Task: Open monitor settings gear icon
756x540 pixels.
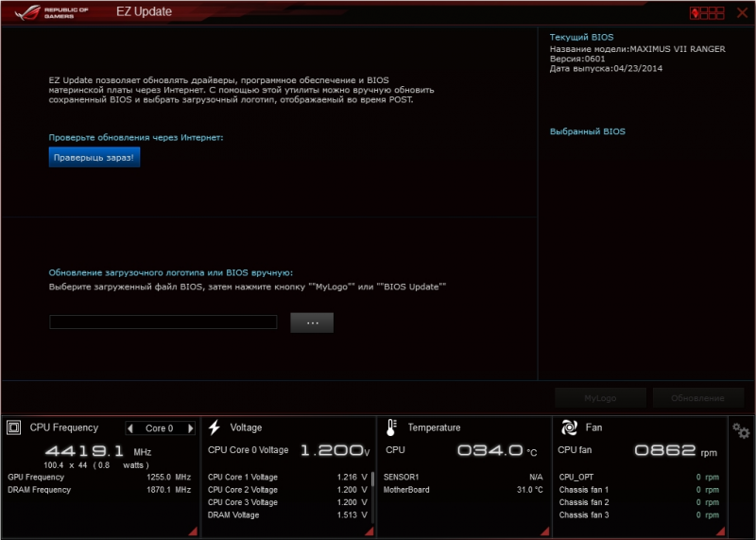Action: [x=741, y=430]
